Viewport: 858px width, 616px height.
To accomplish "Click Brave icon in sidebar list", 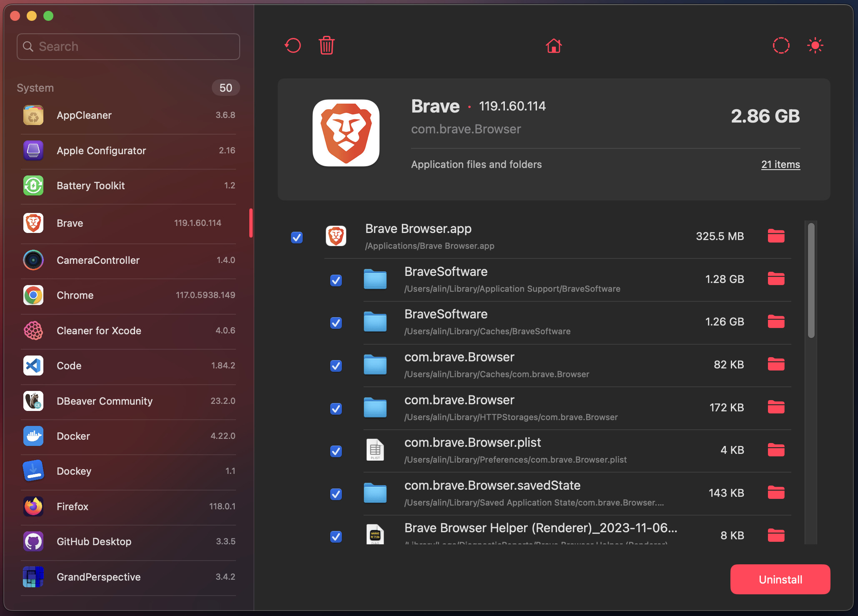I will click(33, 223).
